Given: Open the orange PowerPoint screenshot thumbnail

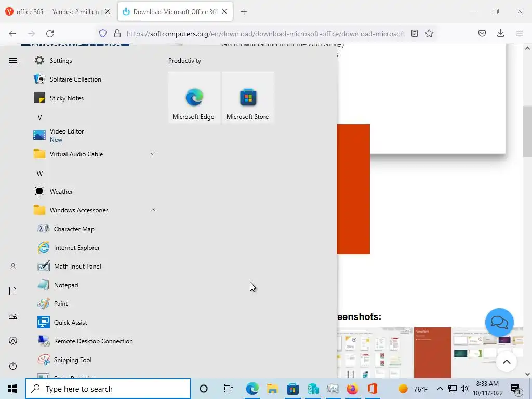Looking at the screenshot, I should click(x=433, y=353).
